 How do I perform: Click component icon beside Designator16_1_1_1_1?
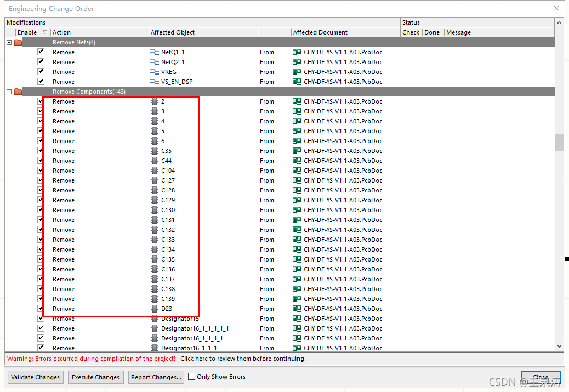(x=154, y=328)
